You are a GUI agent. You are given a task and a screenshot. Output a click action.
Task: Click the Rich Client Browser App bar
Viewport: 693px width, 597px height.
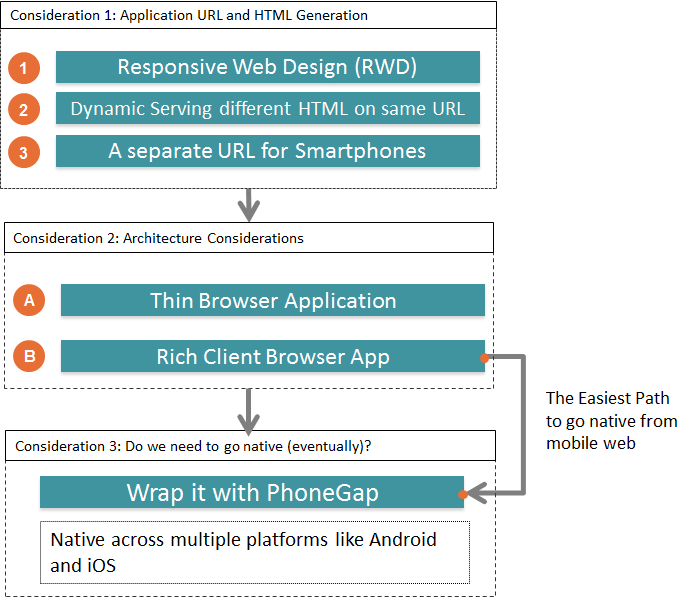[x=272, y=356]
